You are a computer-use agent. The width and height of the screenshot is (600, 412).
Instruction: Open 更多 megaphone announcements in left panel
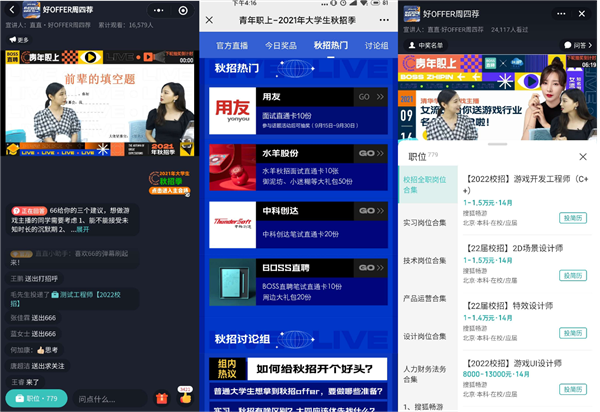click(x=19, y=39)
